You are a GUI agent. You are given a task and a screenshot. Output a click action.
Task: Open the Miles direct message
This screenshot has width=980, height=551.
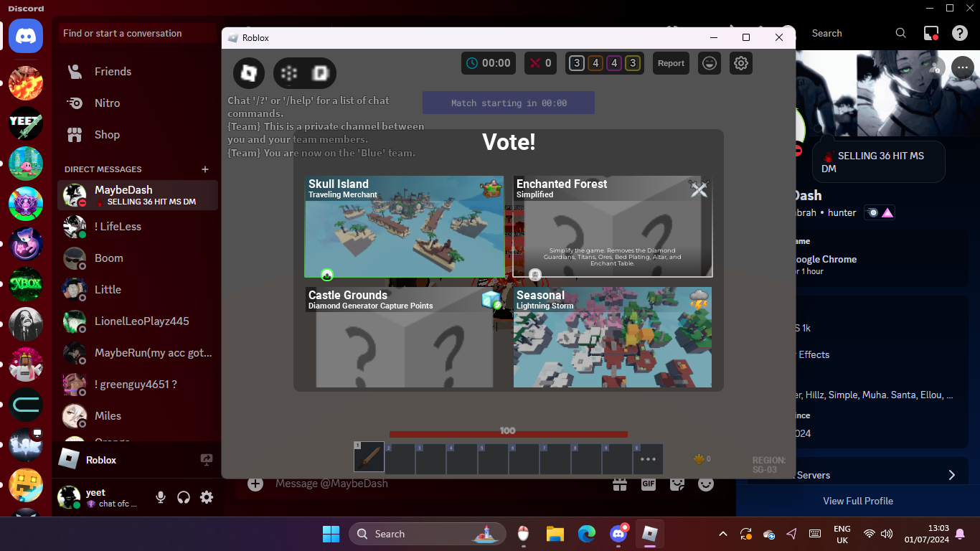[x=138, y=416]
